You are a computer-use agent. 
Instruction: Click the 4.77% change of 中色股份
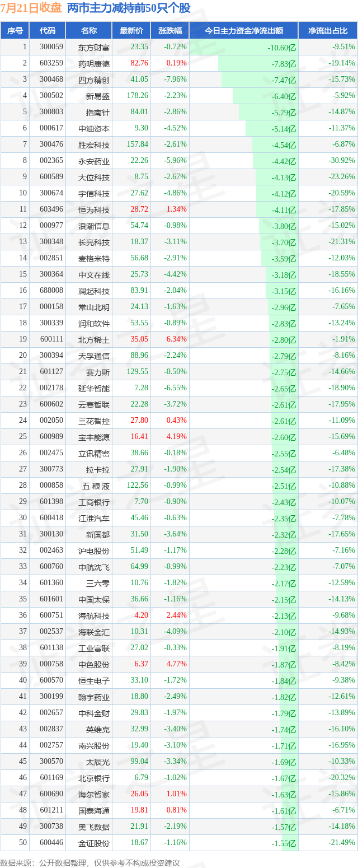click(x=177, y=664)
